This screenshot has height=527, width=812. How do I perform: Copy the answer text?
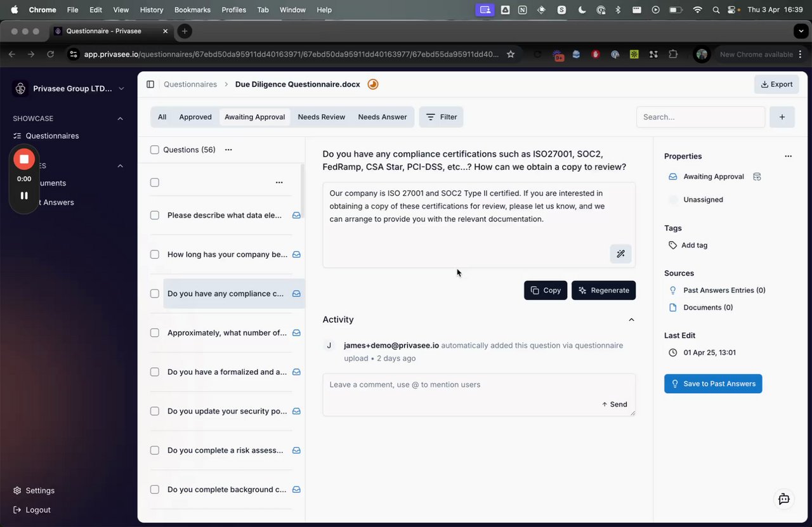pos(546,290)
